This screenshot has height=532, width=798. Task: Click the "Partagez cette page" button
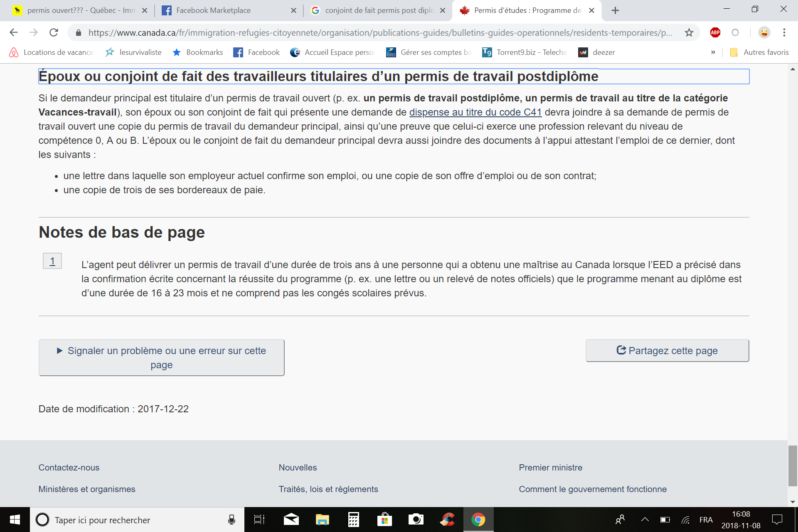click(x=667, y=350)
